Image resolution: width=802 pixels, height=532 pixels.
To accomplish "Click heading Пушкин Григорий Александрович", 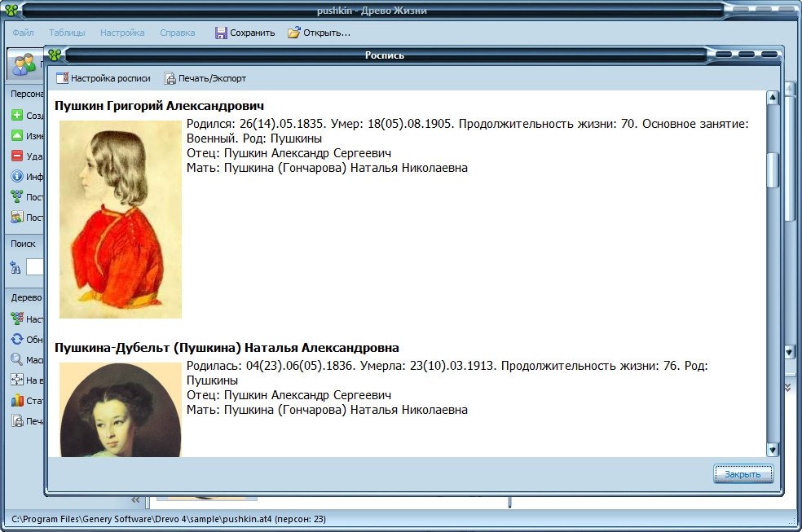I will click(x=159, y=106).
